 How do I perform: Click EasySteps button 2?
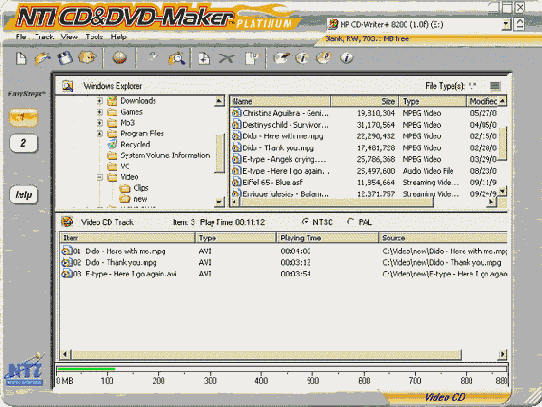pyautogui.click(x=23, y=143)
